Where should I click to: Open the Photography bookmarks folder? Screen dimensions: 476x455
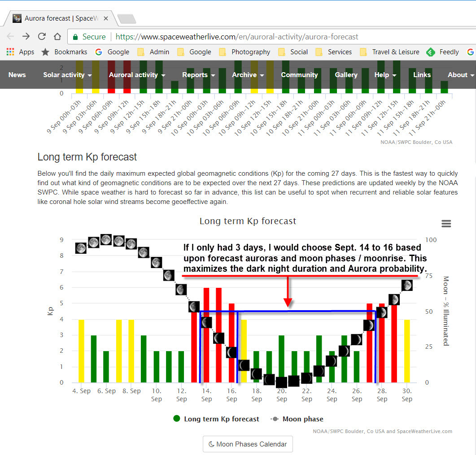245,52
